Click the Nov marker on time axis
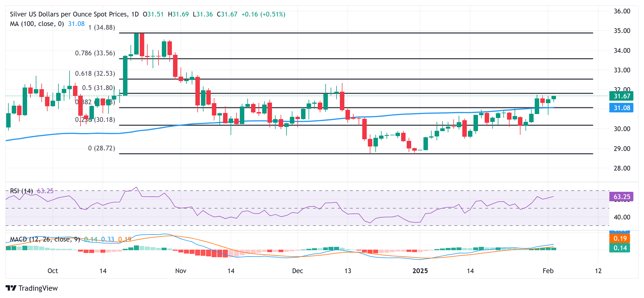Viewport: 644px width, 298px height. (181, 271)
